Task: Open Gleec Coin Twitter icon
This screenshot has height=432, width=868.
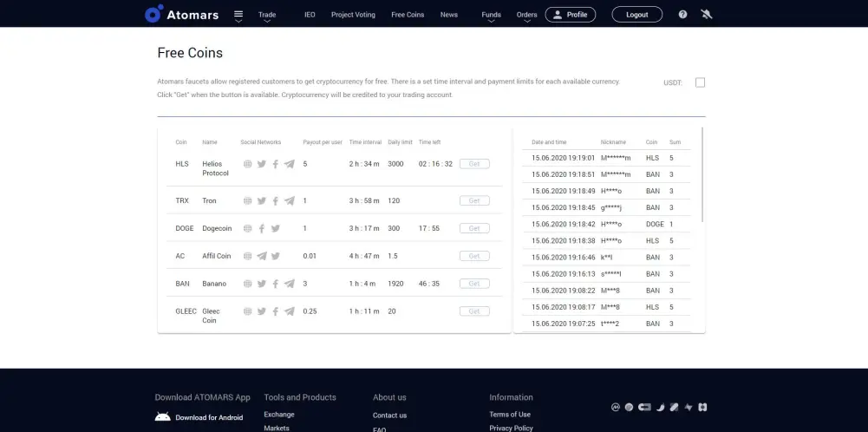Action: (262, 311)
